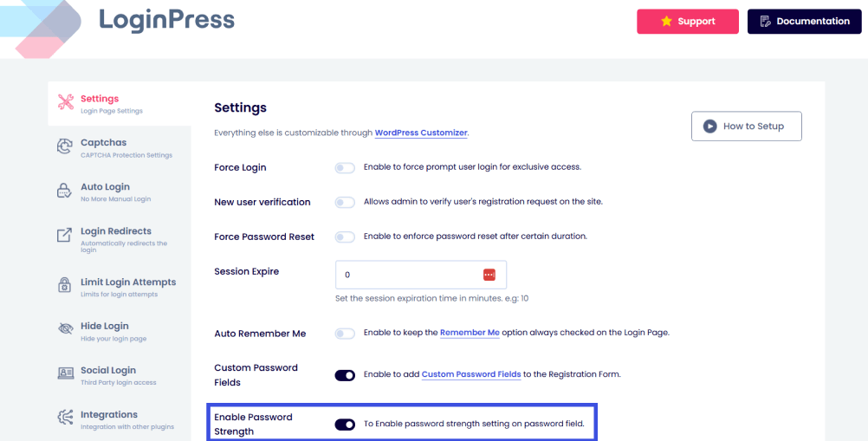
Task: Turn off Enable Password Strength toggle
Action: coord(345,425)
